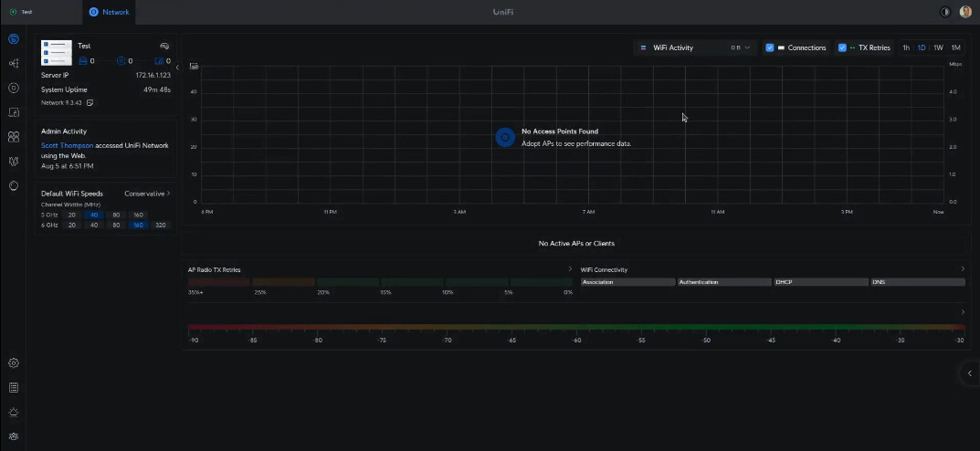
Task: Switch to the Network tab
Action: click(x=109, y=12)
